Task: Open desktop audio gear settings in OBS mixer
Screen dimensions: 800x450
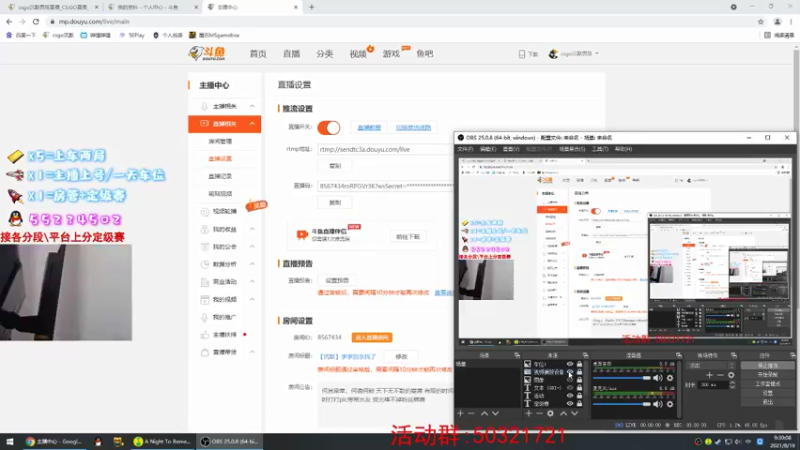Action: pos(670,378)
